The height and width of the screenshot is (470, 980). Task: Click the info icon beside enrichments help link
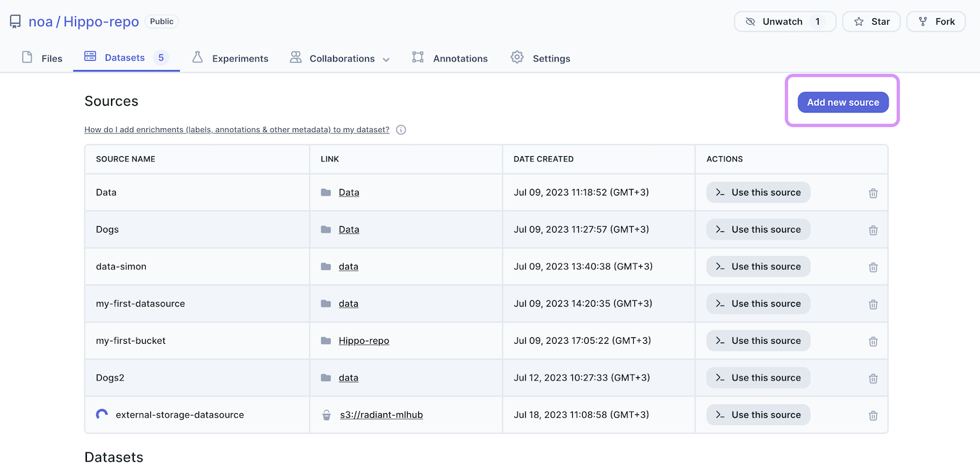tap(401, 130)
